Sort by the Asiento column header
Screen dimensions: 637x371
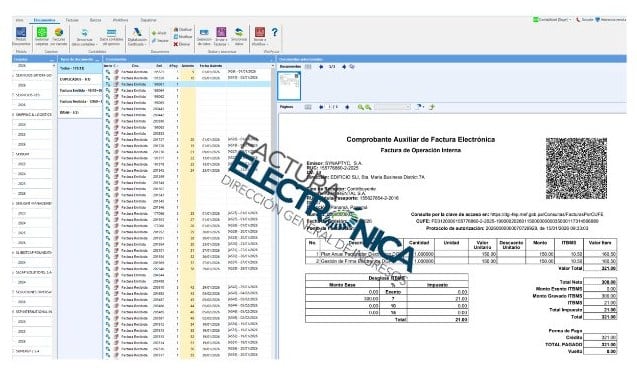pyautogui.click(x=188, y=65)
